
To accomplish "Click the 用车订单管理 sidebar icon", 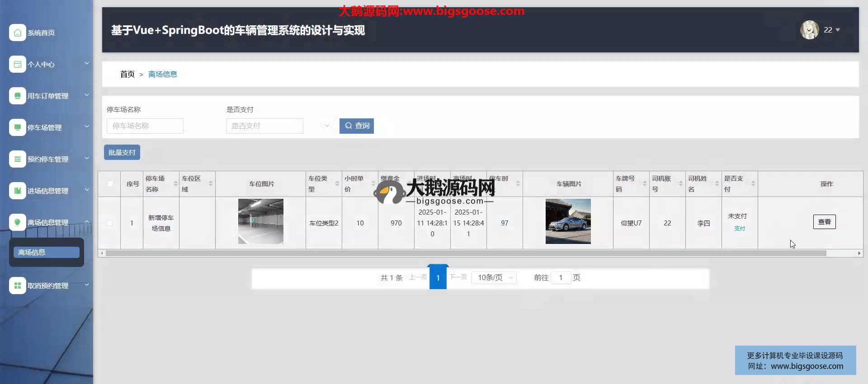I will (17, 96).
